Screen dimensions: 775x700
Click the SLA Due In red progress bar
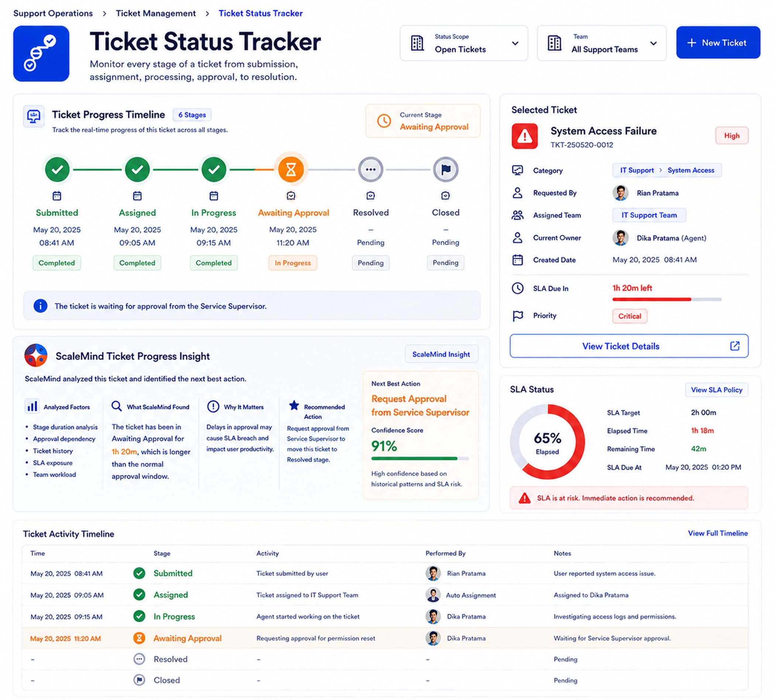[x=667, y=299]
